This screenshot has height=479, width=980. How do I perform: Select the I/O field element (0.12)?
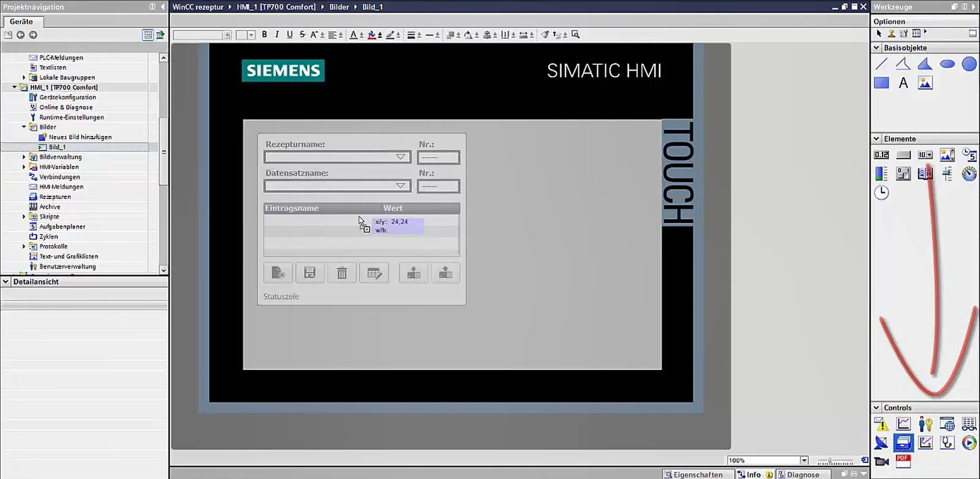tap(881, 155)
